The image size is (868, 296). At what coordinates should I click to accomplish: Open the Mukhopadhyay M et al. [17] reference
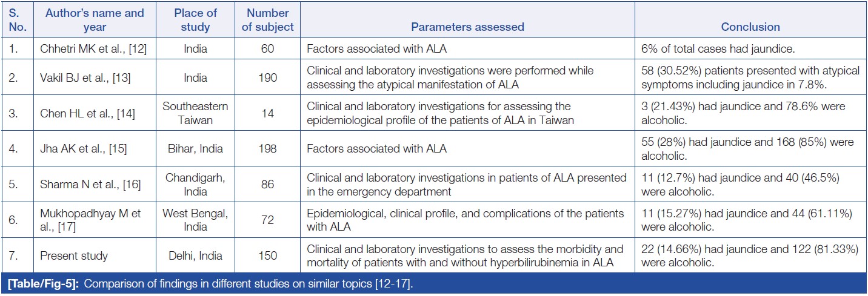[x=90, y=220]
